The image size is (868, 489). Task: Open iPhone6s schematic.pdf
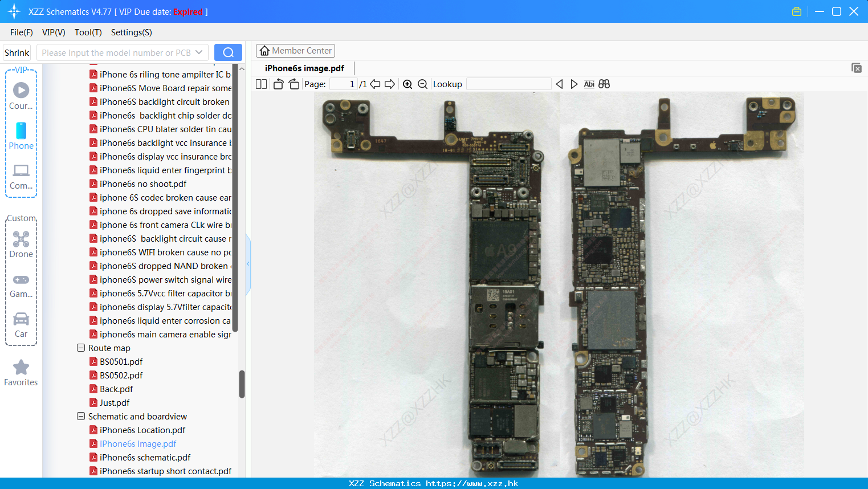point(145,457)
